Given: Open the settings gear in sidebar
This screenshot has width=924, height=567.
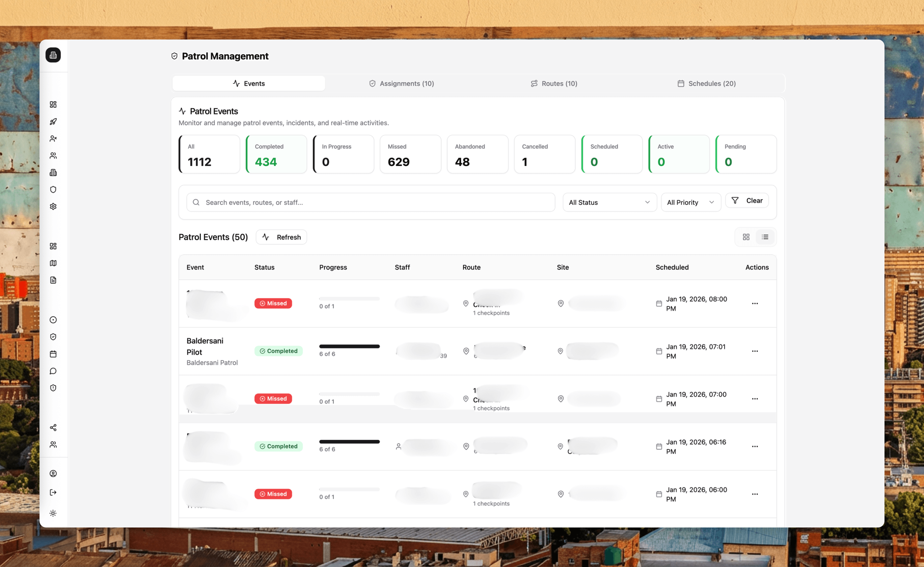Looking at the screenshot, I should coord(53,207).
